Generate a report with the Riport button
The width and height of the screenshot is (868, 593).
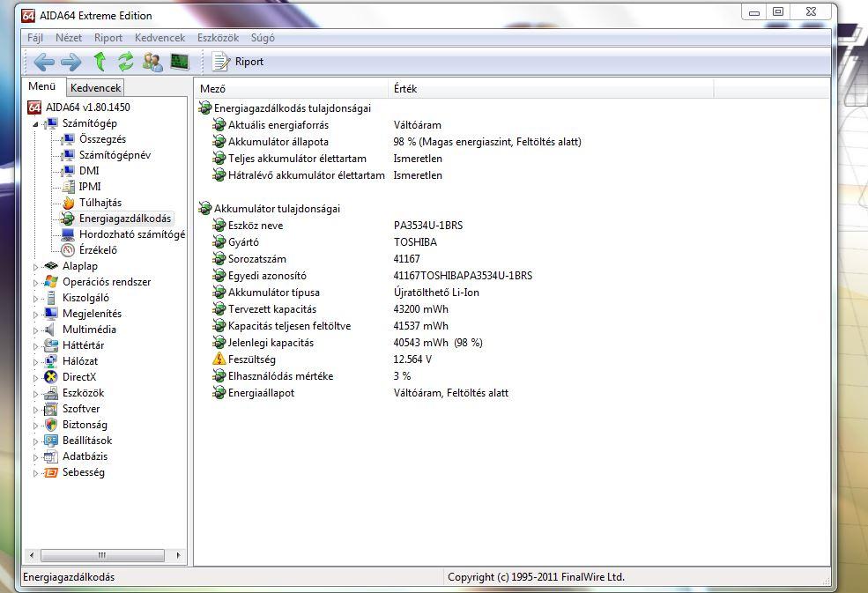point(238,62)
